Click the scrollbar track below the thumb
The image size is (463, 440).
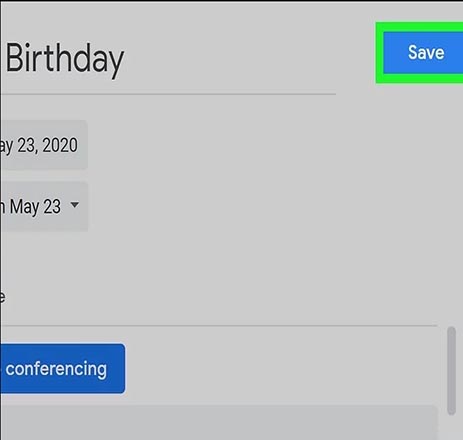[x=451, y=427]
